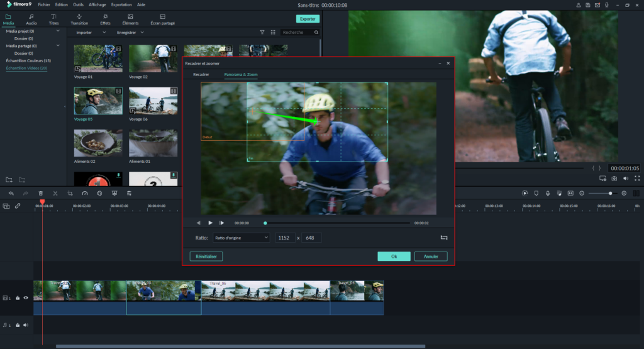This screenshot has height=349, width=644.
Task: Click the redo arrow in timeline toolbar
Action: click(x=25, y=194)
